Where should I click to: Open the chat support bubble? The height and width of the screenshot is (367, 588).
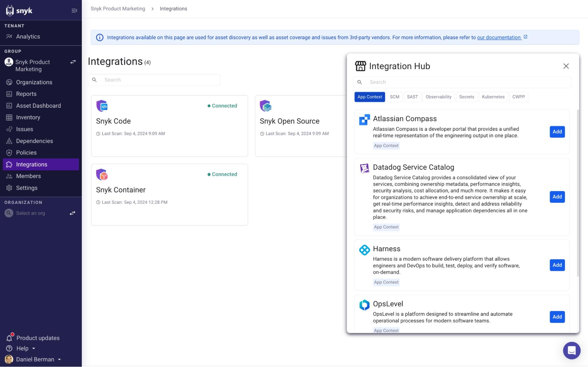pos(572,351)
